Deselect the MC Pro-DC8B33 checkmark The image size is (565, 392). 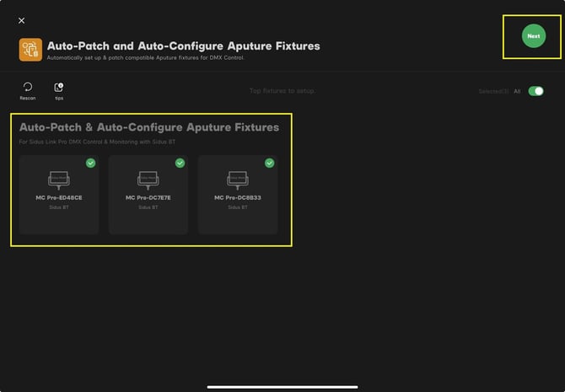coord(270,163)
